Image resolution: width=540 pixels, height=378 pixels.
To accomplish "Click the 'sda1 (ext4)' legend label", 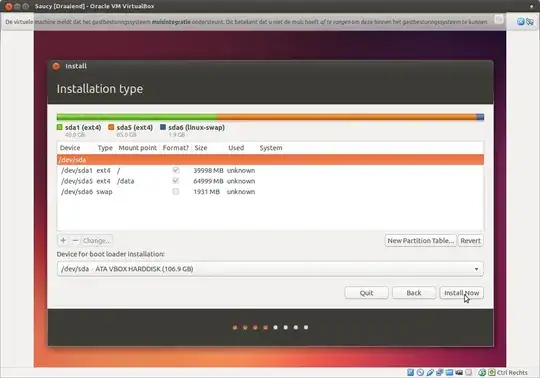I will [83, 127].
